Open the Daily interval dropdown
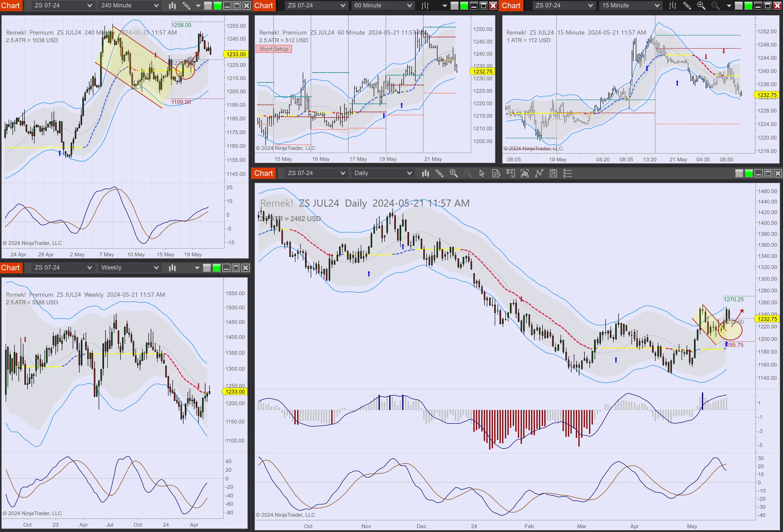Viewport: 783px width, 532px height. pyautogui.click(x=383, y=173)
